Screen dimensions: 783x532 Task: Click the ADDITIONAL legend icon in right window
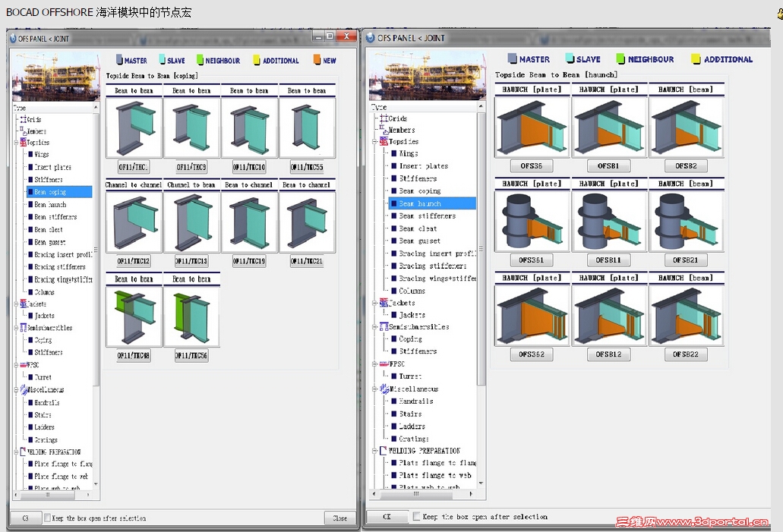click(x=696, y=59)
